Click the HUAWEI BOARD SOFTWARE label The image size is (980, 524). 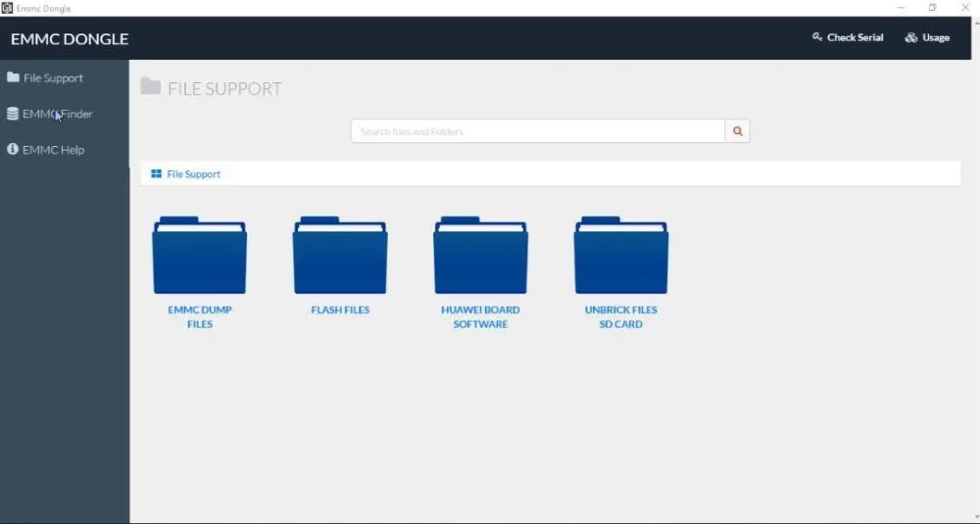point(480,316)
